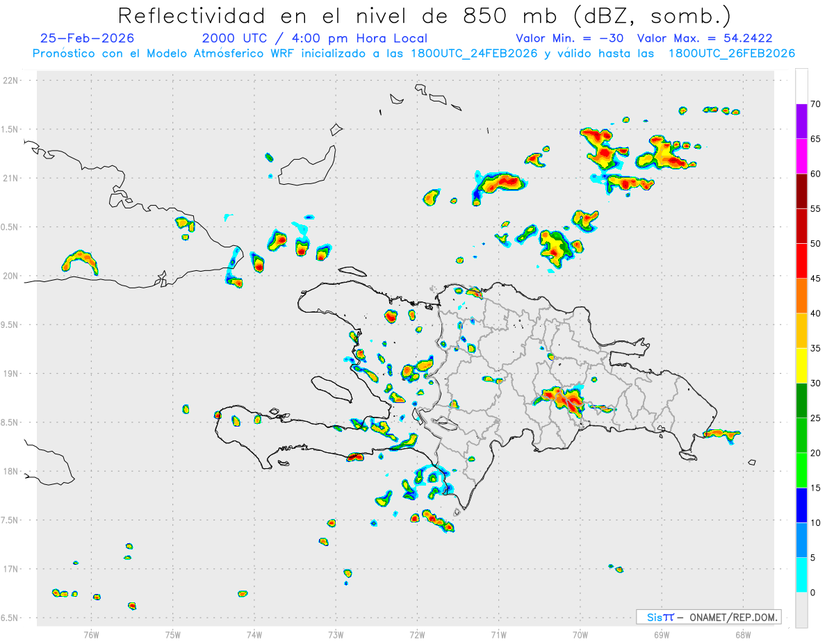The image size is (834, 644).
Task: Pick the magenta 60-65 dBZ color band
Action: point(801,156)
